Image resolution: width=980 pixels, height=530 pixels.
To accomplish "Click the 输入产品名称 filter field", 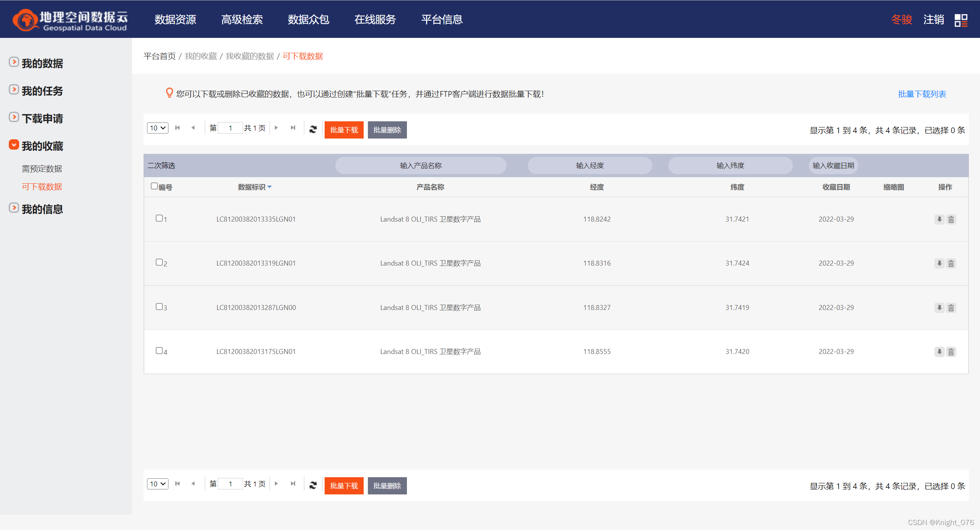I will click(420, 166).
